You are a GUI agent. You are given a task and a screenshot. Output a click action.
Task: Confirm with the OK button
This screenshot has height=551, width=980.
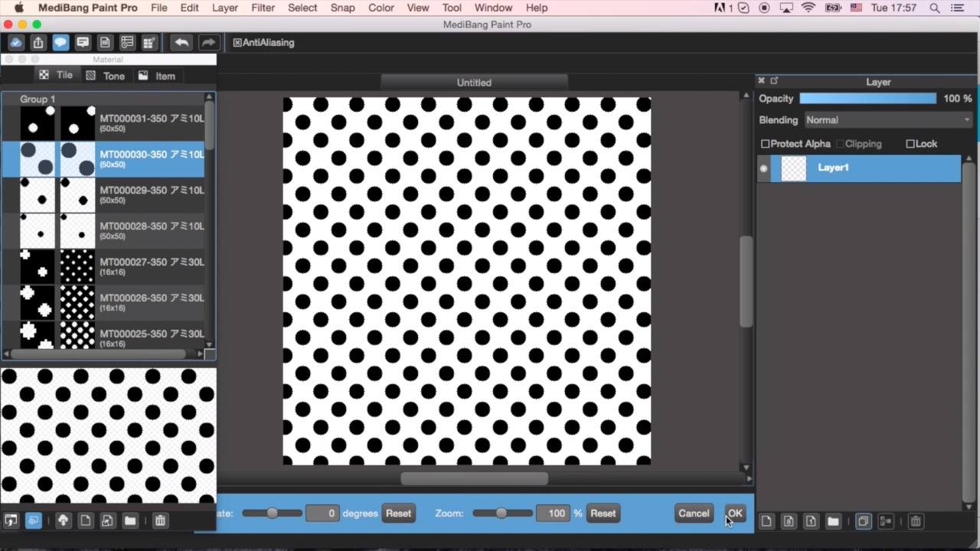[735, 514]
